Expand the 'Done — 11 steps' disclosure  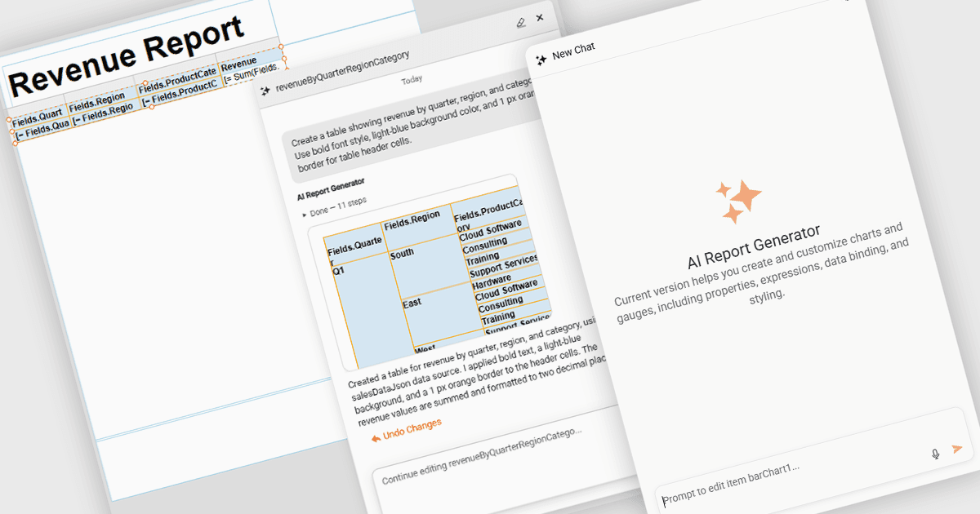click(x=335, y=206)
